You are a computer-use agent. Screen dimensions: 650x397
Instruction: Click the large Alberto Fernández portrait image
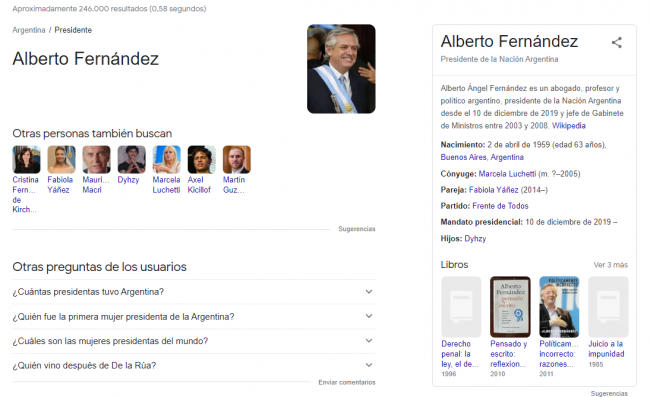(341, 69)
